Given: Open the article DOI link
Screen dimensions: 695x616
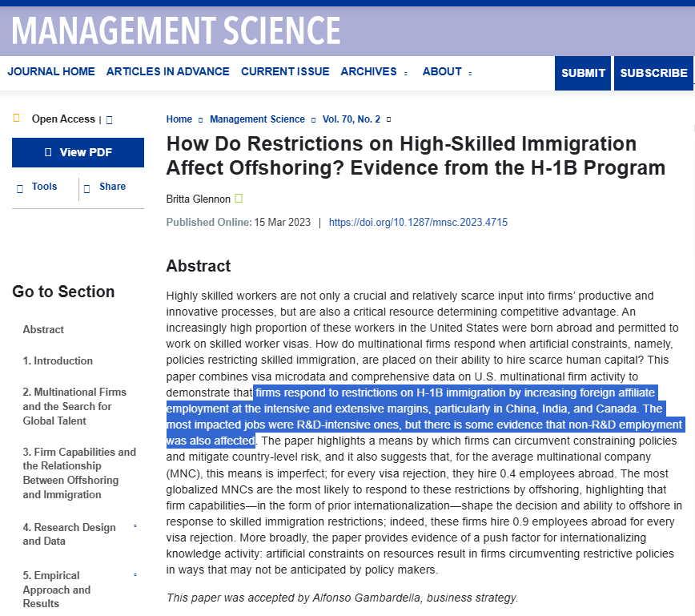Looking at the screenshot, I should pos(418,222).
